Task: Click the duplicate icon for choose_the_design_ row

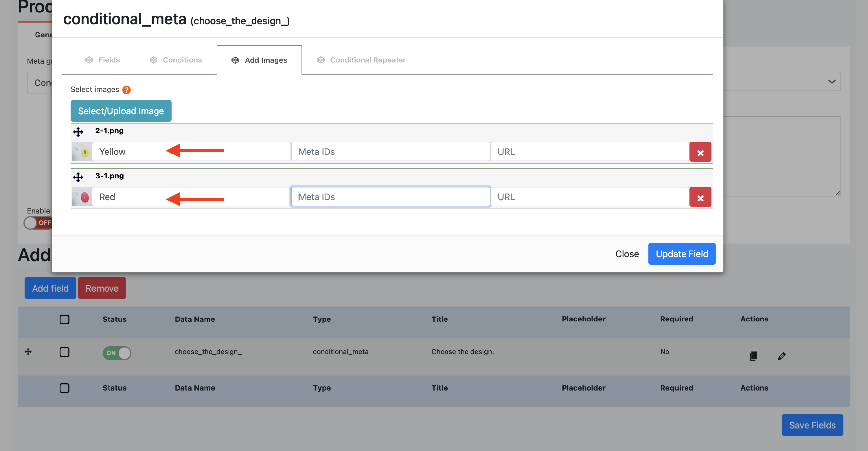Action: pyautogui.click(x=753, y=356)
